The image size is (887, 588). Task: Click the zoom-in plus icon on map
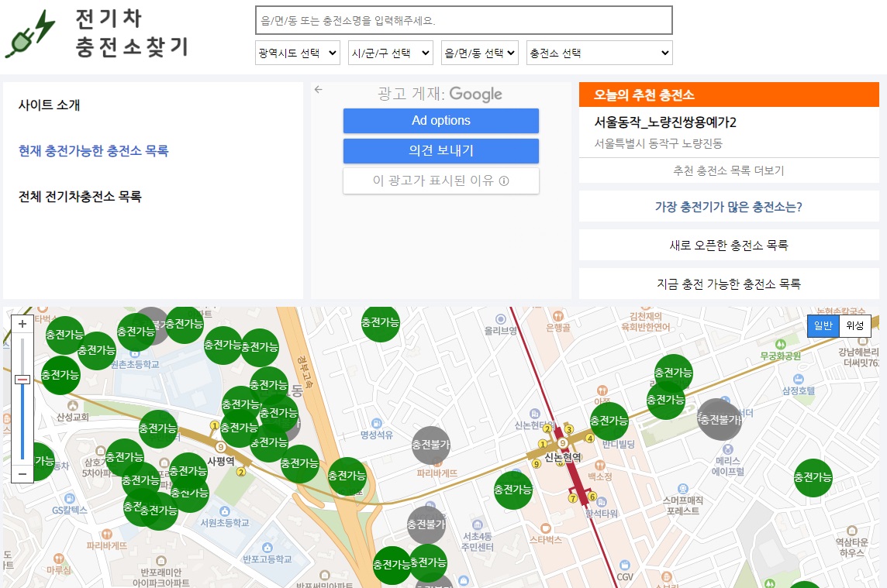pos(22,323)
